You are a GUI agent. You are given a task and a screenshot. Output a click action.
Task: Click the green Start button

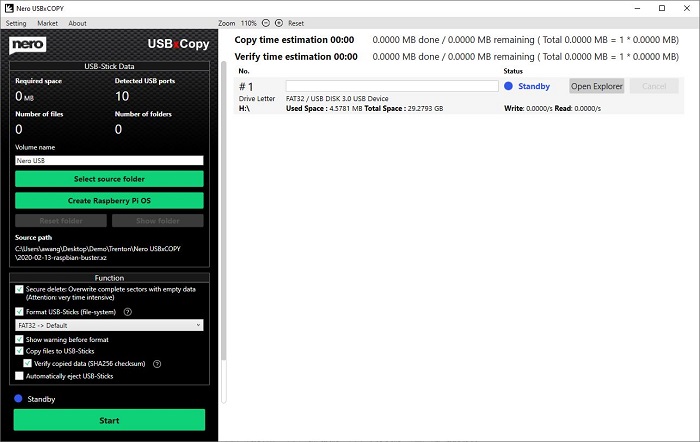pyautogui.click(x=109, y=420)
